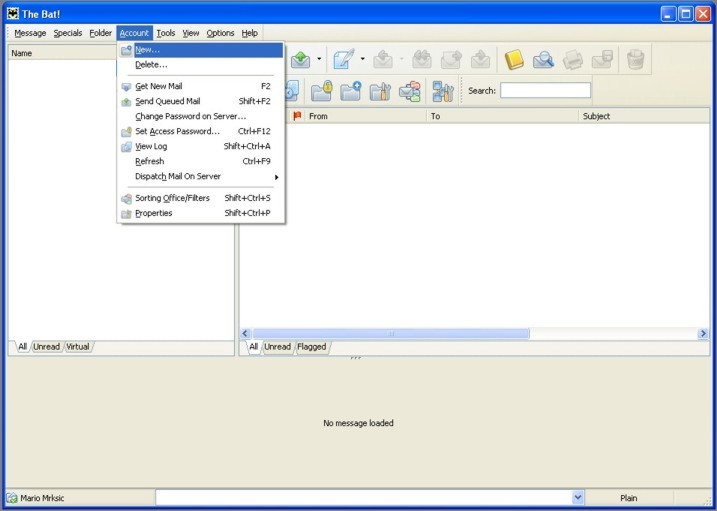Image resolution: width=717 pixels, height=511 pixels.
Task: Choose Set Access Password... menu entry
Action: 201,131
